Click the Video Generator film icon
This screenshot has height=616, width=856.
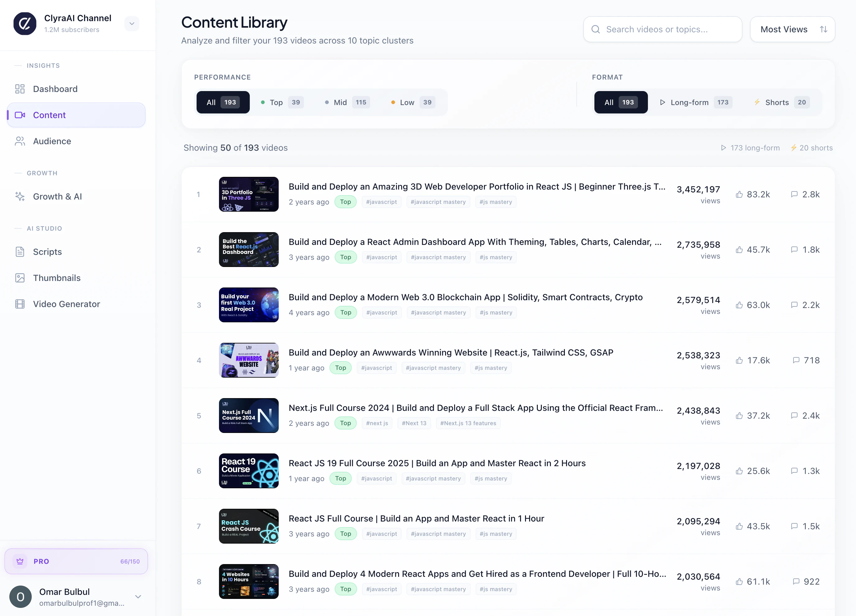tap(20, 304)
